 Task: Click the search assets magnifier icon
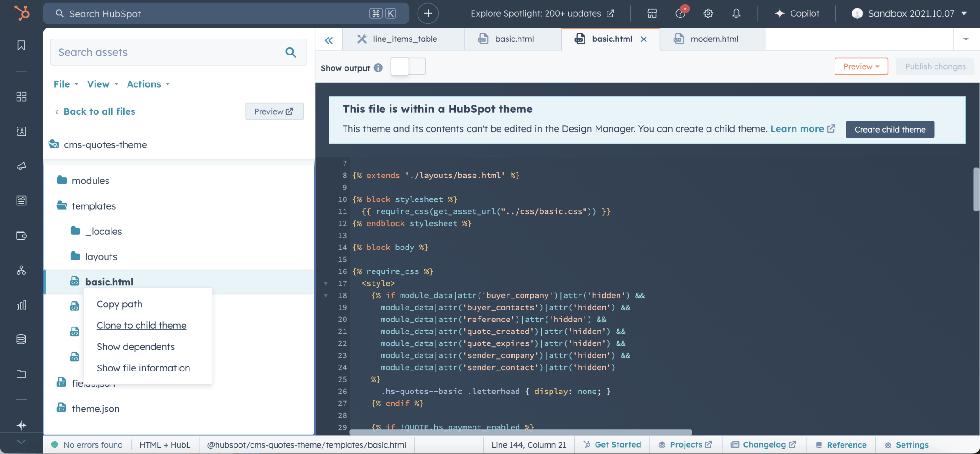click(290, 52)
